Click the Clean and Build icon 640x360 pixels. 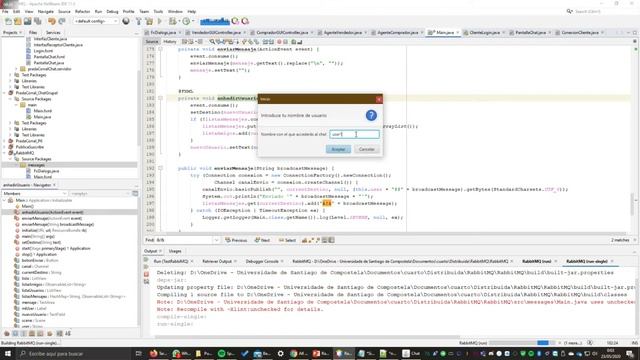coord(149,21)
